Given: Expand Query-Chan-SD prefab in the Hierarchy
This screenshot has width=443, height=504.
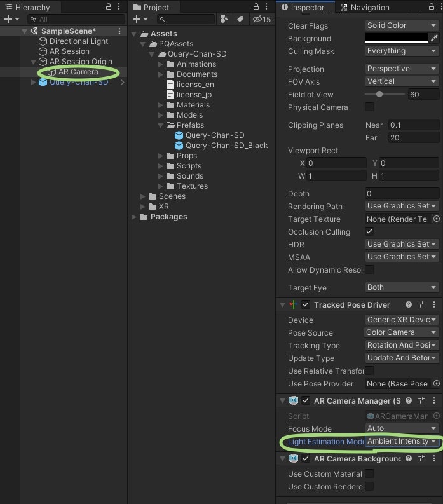Looking at the screenshot, I should [33, 82].
